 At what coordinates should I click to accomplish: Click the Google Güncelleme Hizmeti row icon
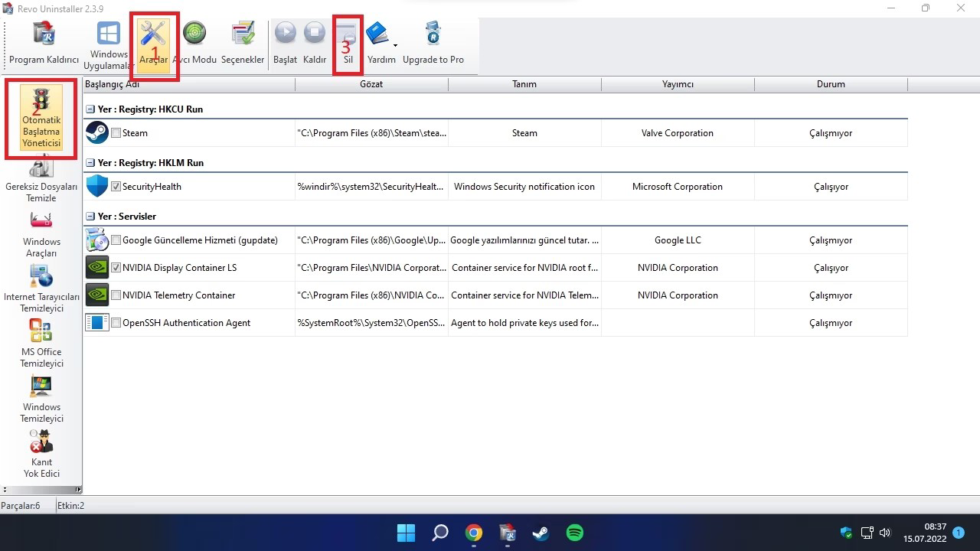[x=97, y=240]
